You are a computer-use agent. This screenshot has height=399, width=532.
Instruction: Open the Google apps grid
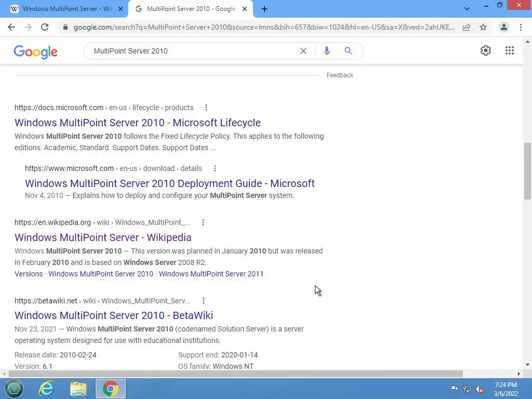[x=509, y=50]
